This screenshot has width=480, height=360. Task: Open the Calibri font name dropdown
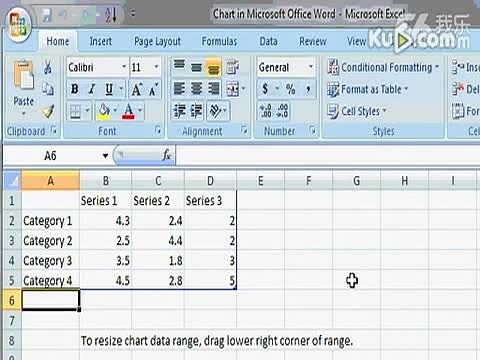[124, 67]
